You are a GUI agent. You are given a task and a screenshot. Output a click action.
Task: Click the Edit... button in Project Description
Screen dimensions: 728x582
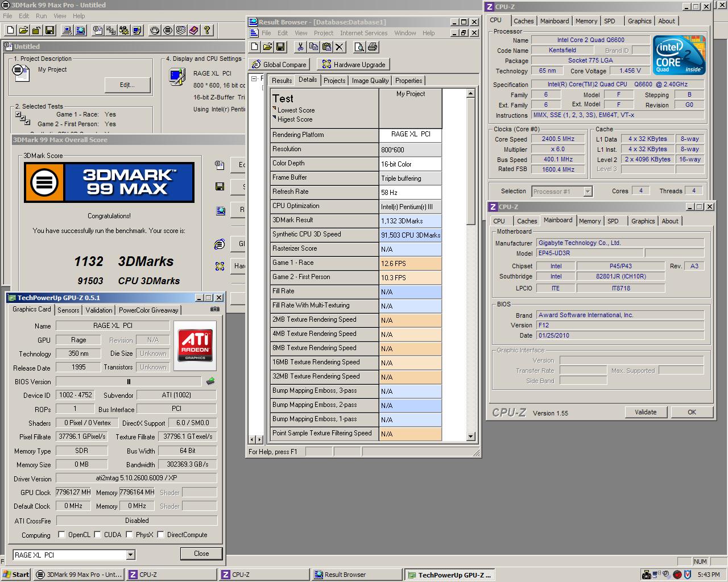(x=127, y=85)
